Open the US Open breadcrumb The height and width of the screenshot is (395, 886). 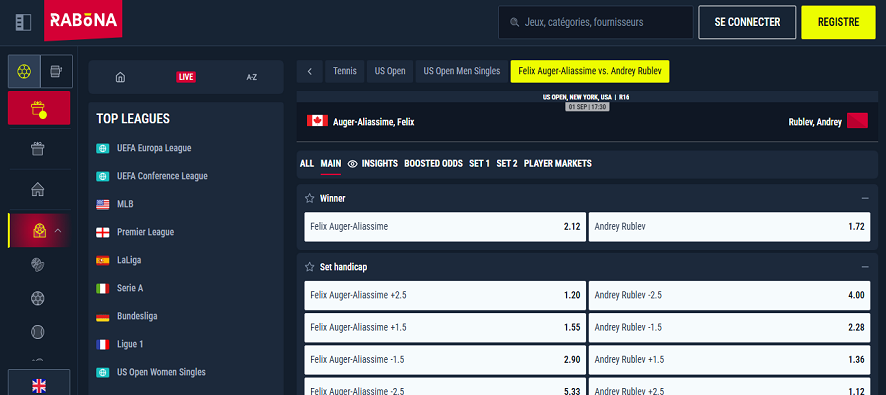tap(390, 71)
